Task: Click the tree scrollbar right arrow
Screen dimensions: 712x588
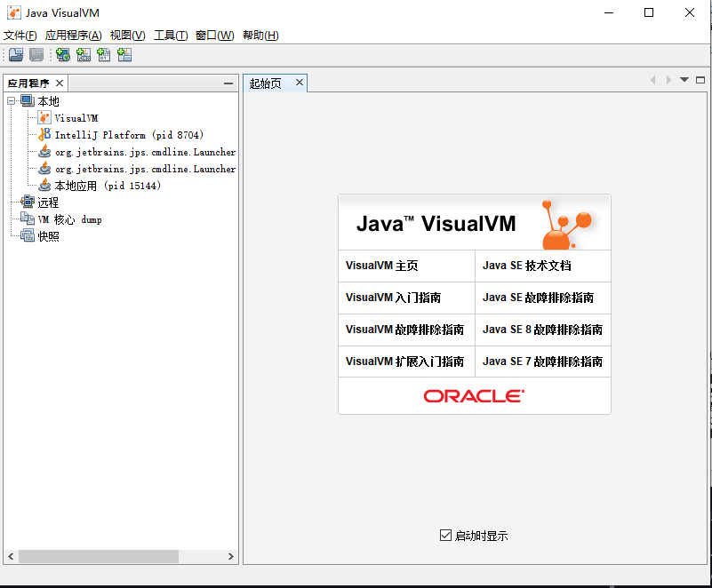Action: pyautogui.click(x=231, y=556)
